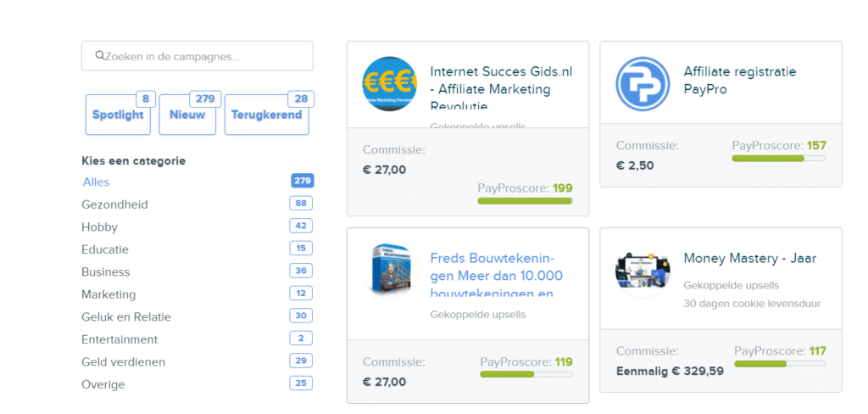This screenshot has width=868, height=414.
Task: Click the PayPro blue logo icon
Action: (x=643, y=84)
